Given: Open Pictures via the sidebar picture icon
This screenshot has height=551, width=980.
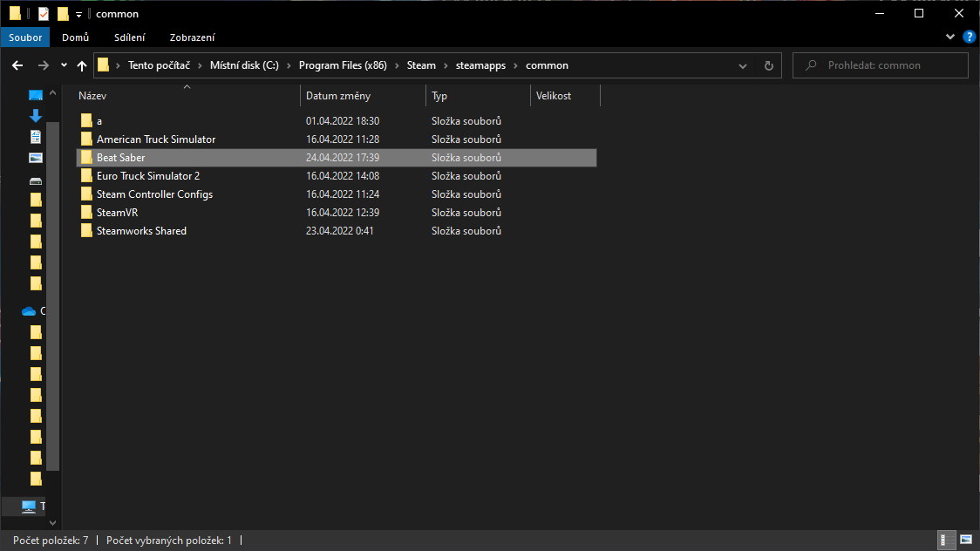Looking at the screenshot, I should pyautogui.click(x=36, y=158).
